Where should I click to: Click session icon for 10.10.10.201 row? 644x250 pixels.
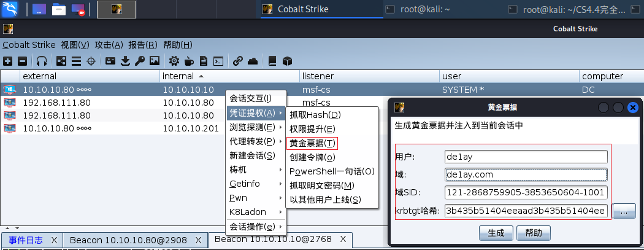(9, 128)
